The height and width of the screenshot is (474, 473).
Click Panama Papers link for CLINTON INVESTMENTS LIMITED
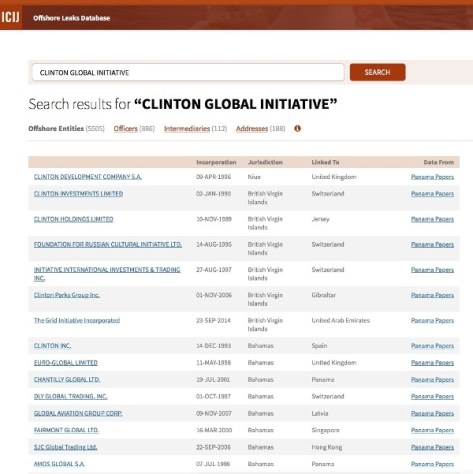coord(432,194)
